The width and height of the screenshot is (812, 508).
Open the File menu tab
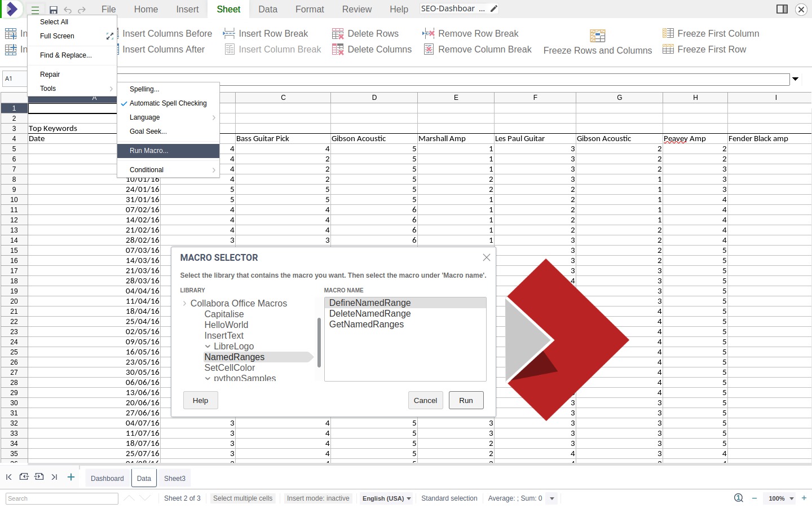point(109,10)
